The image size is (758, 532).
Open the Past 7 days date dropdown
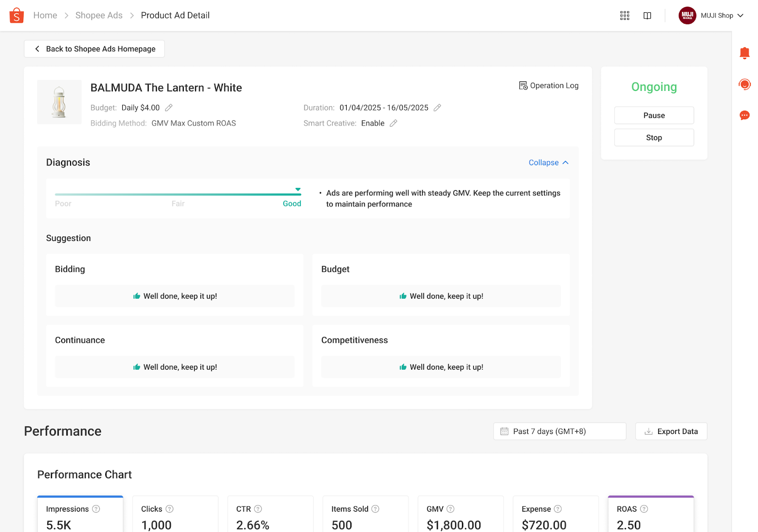(x=559, y=431)
